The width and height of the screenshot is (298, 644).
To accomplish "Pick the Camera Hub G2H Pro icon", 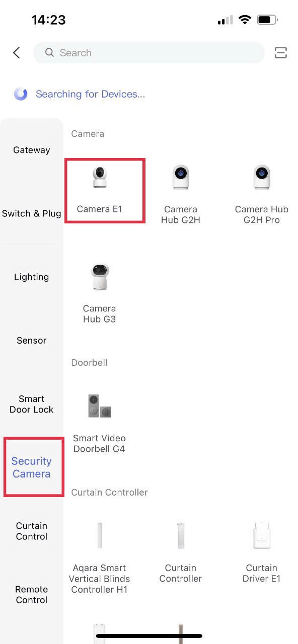I will click(261, 176).
